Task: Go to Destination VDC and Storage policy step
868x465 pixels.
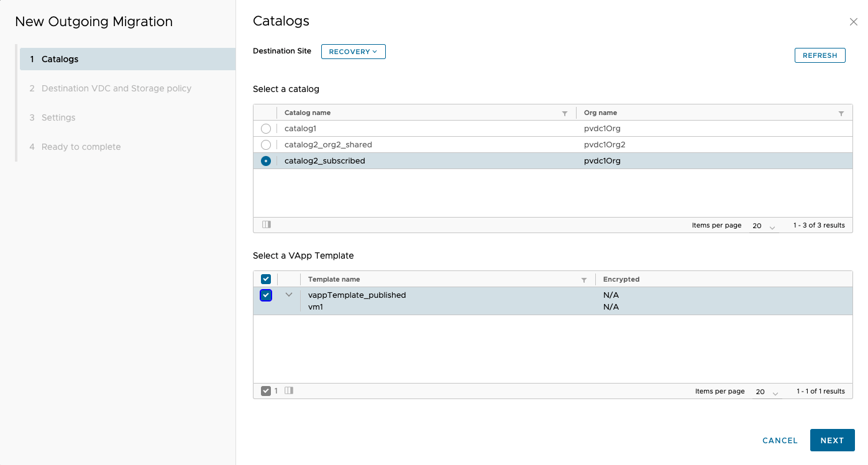Action: pyautogui.click(x=116, y=88)
